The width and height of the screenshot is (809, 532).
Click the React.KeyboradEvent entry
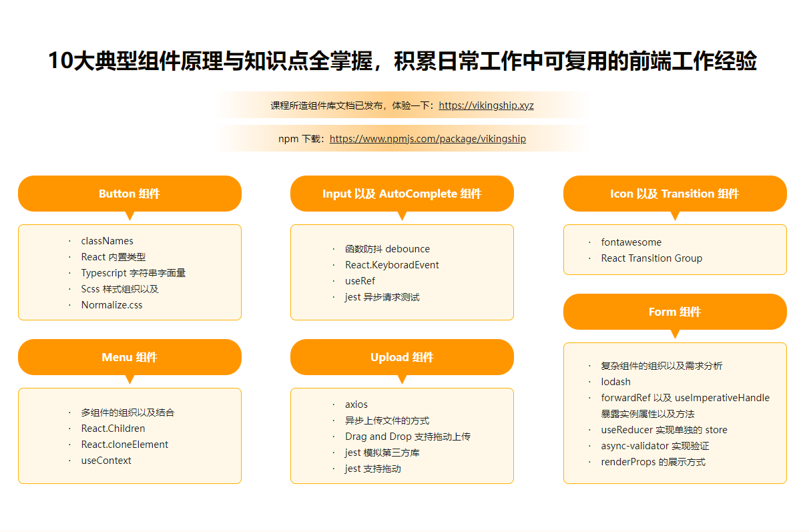pyautogui.click(x=392, y=265)
